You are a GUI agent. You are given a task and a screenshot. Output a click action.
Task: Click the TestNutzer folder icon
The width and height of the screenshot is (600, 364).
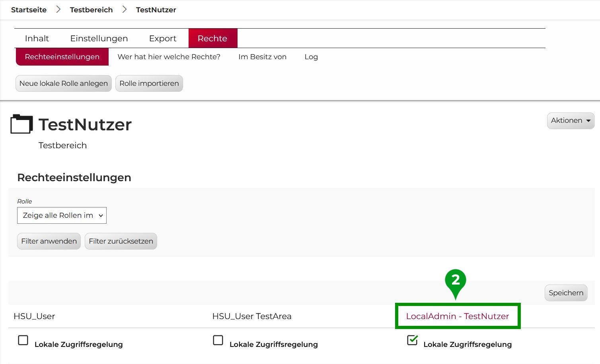tap(21, 124)
